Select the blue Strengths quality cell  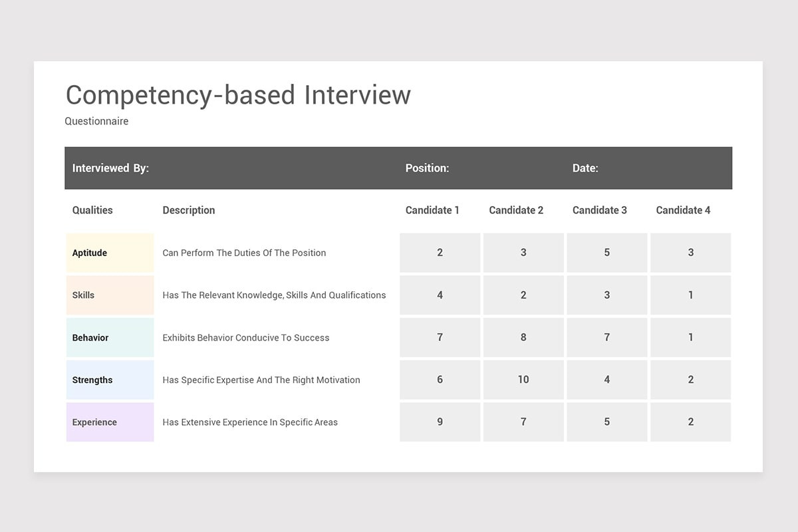(110, 380)
